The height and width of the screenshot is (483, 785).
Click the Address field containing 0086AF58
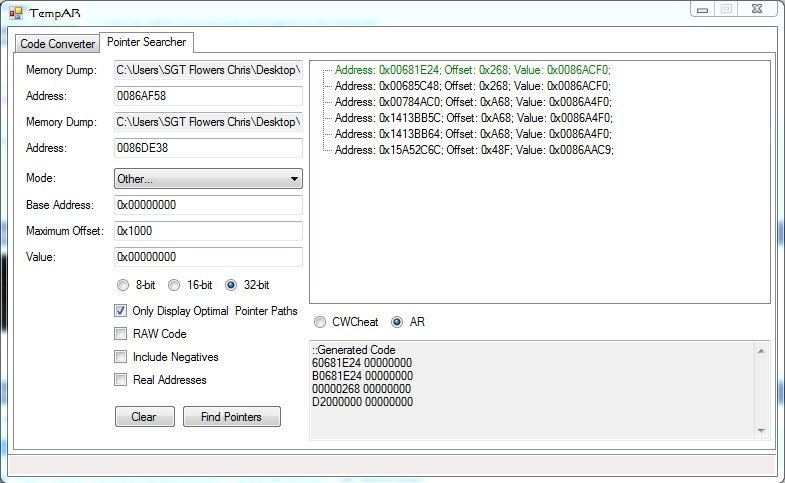pyautogui.click(x=208, y=96)
